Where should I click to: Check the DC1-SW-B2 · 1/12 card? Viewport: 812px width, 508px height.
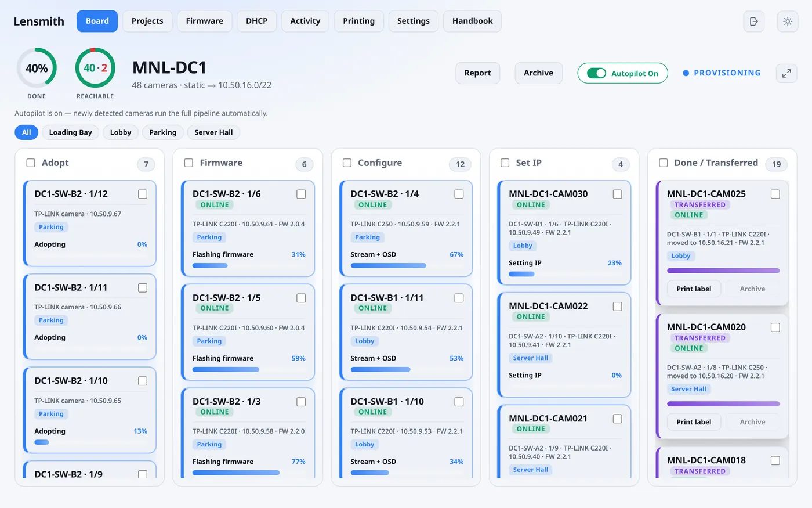(x=143, y=194)
